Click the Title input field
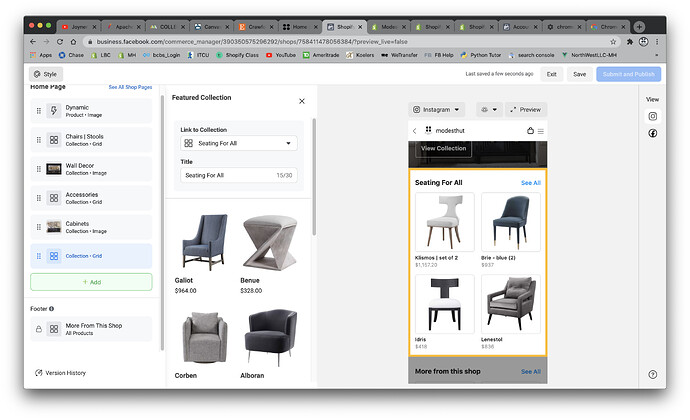The image size is (690, 420). point(239,175)
